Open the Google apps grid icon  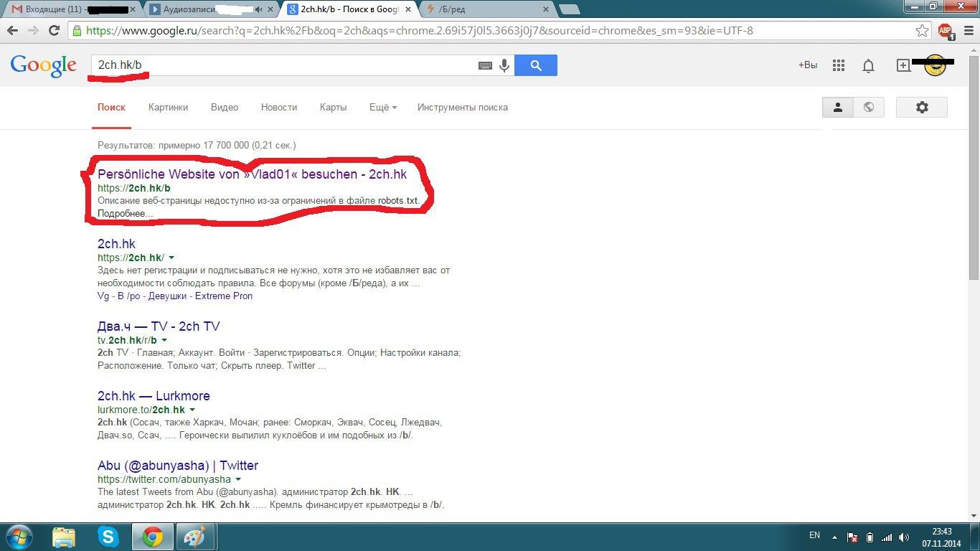pyautogui.click(x=838, y=65)
